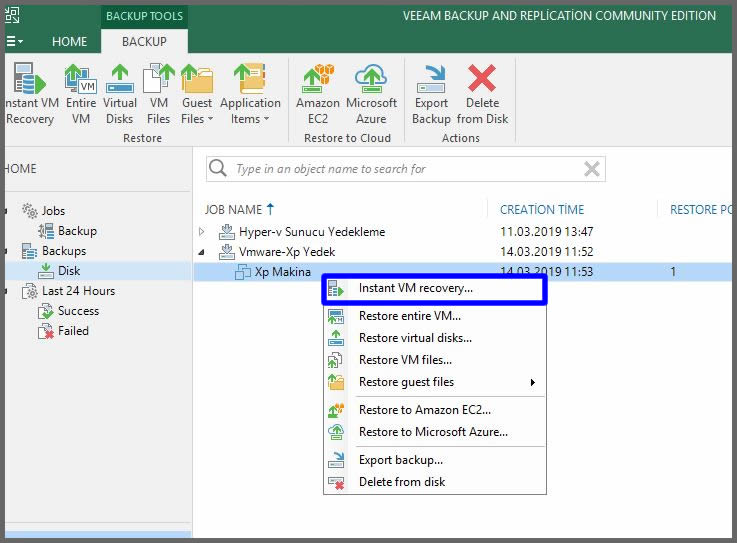
Task: Click Delete from disk menu icon
Action: [x=336, y=482]
